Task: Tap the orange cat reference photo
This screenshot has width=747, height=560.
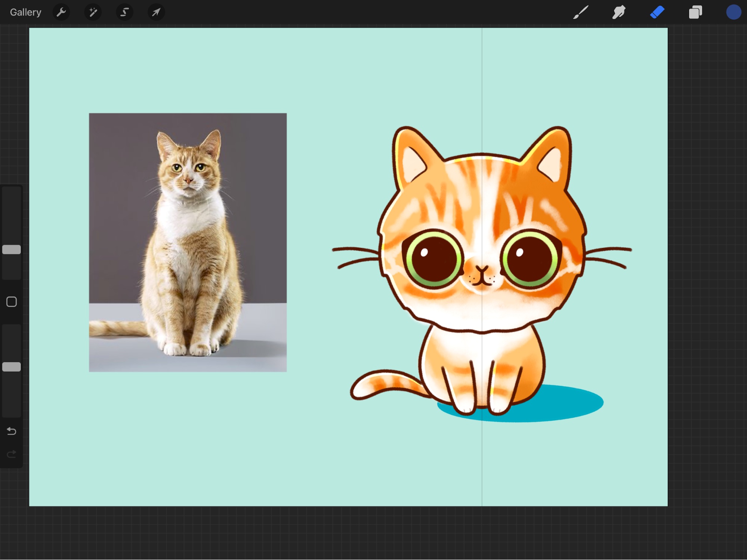Action: pos(188,242)
